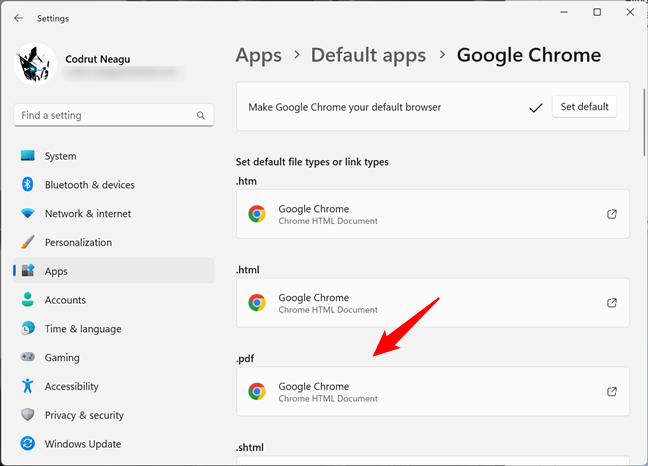The height and width of the screenshot is (466, 648).
Task: Open Time & language settings
Action: [x=83, y=329]
